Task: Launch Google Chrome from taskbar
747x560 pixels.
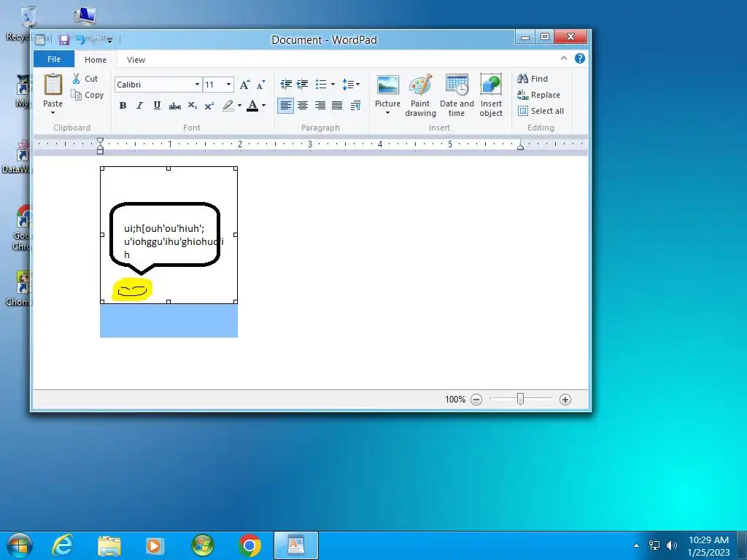Action: click(249, 545)
